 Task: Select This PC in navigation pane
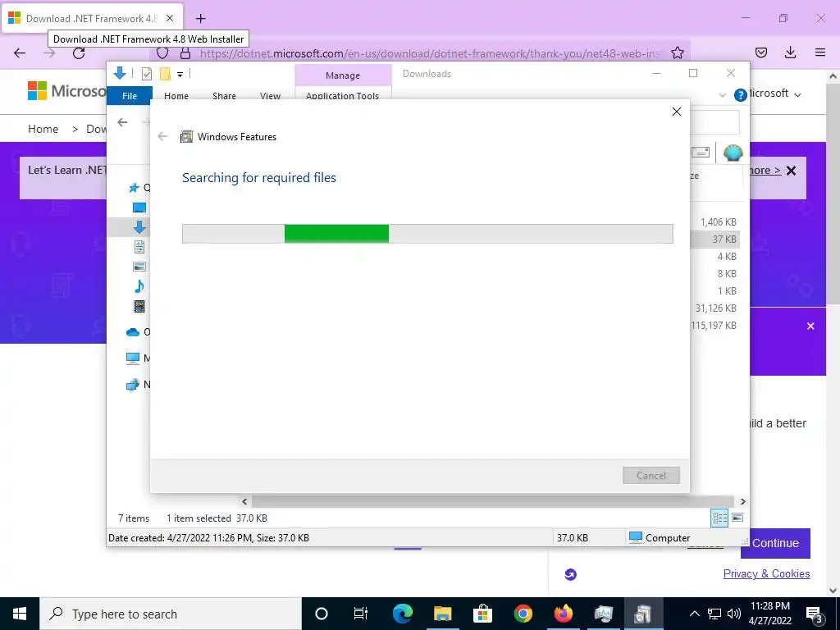click(133, 358)
